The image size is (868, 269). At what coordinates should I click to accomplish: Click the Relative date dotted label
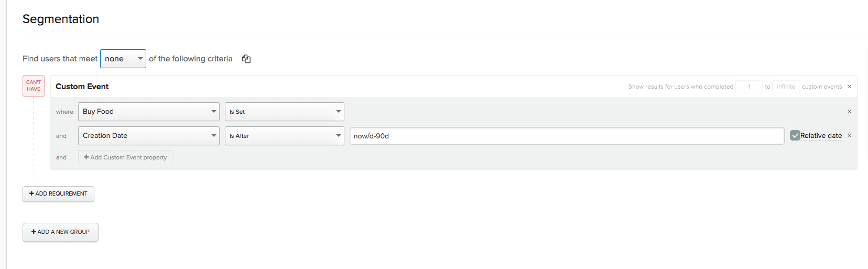click(821, 135)
